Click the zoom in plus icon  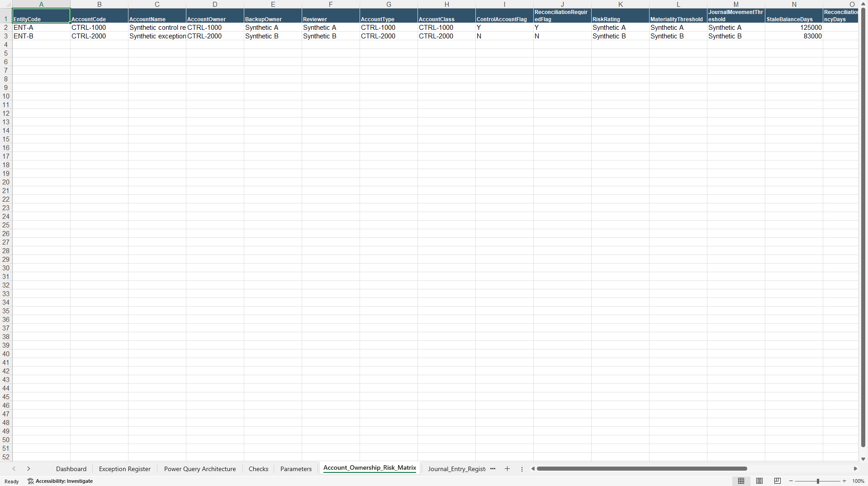844,481
